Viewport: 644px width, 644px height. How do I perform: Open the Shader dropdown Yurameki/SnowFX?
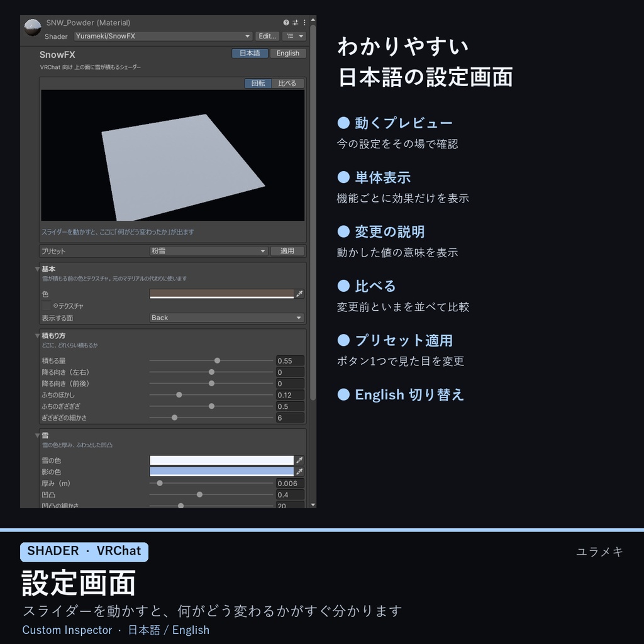(x=163, y=36)
